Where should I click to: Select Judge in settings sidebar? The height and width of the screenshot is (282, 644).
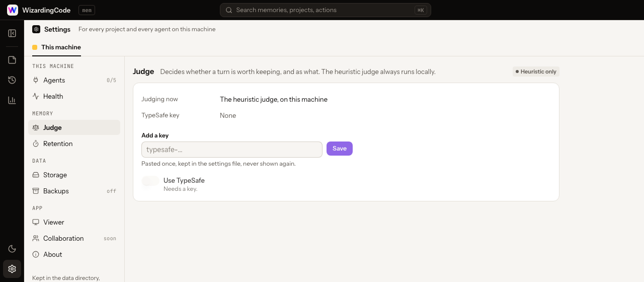[x=74, y=127]
